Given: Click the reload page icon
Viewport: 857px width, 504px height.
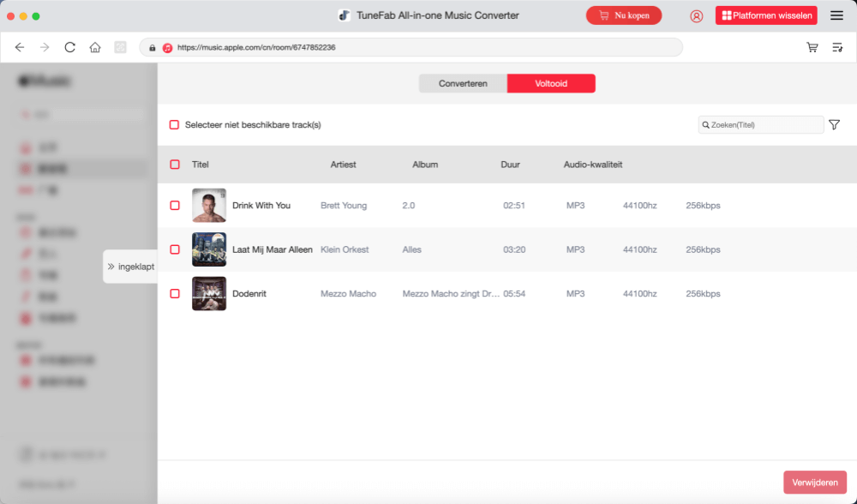Looking at the screenshot, I should point(70,47).
